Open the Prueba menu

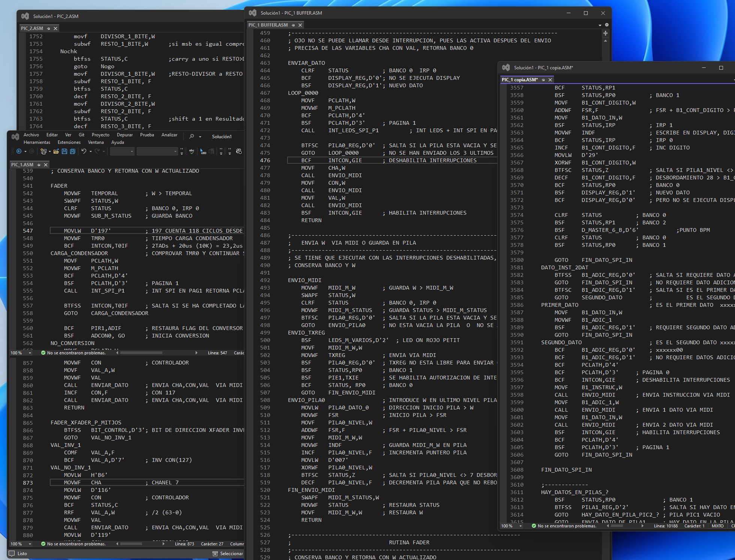(x=147, y=135)
